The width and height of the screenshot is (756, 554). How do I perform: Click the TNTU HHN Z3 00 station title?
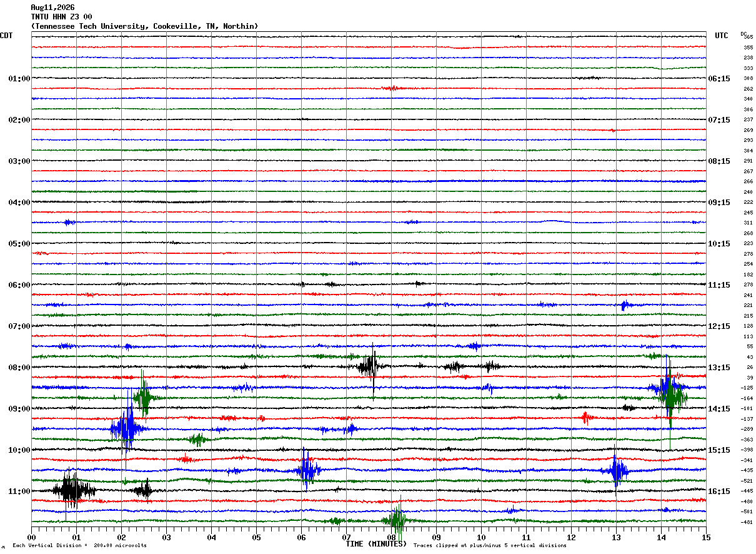tap(61, 17)
